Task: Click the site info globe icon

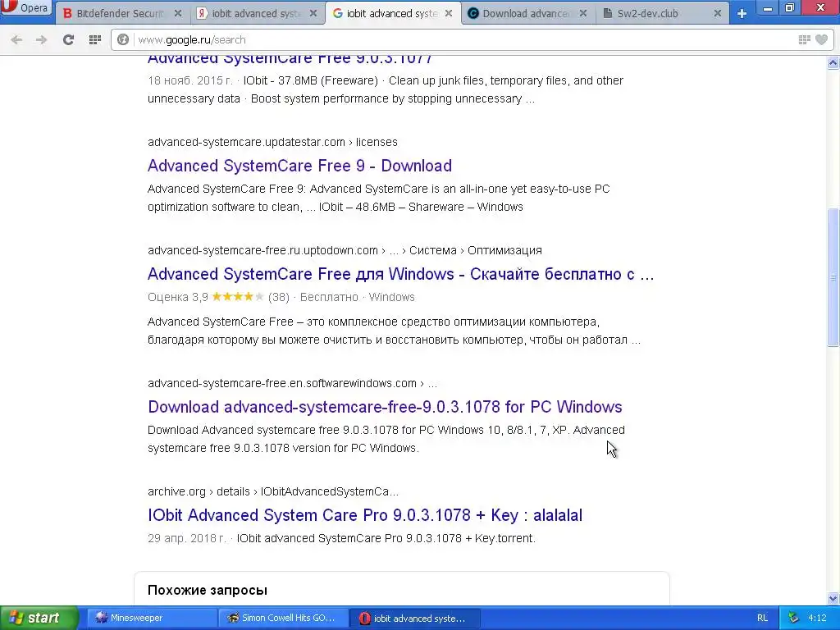Action: (x=123, y=39)
